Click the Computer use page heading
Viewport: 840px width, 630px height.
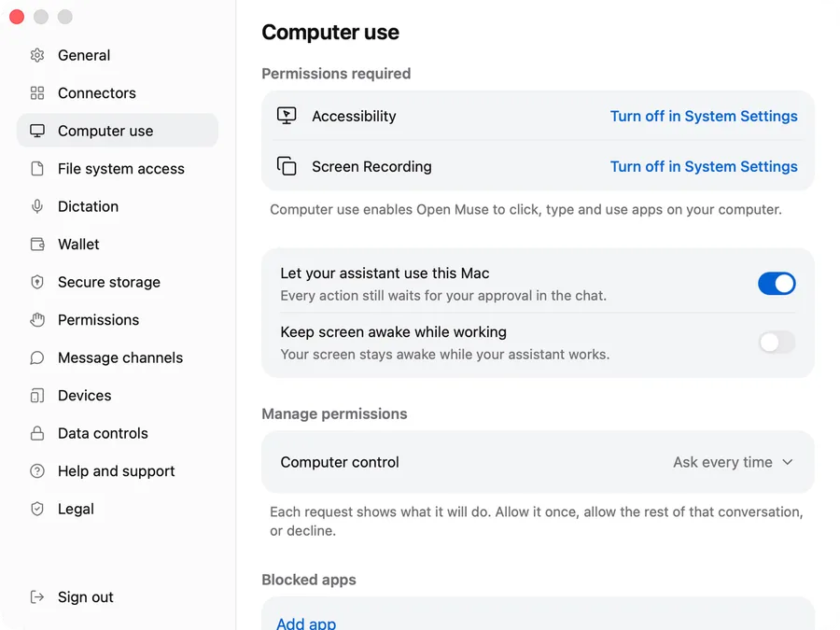click(330, 32)
